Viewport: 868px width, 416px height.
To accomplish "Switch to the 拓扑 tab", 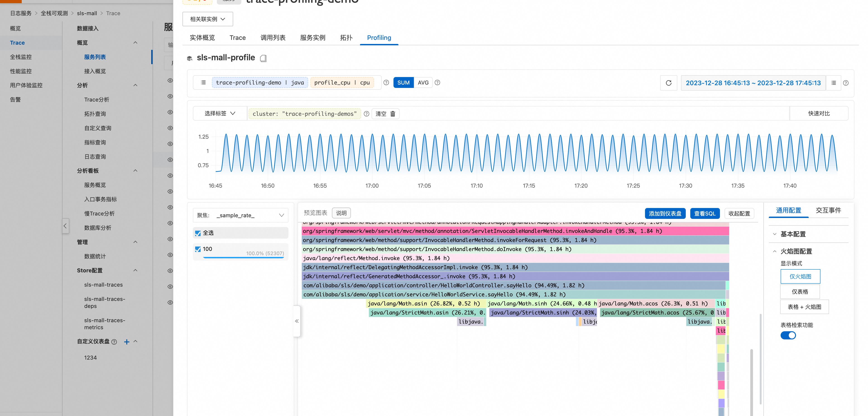I will pos(346,37).
